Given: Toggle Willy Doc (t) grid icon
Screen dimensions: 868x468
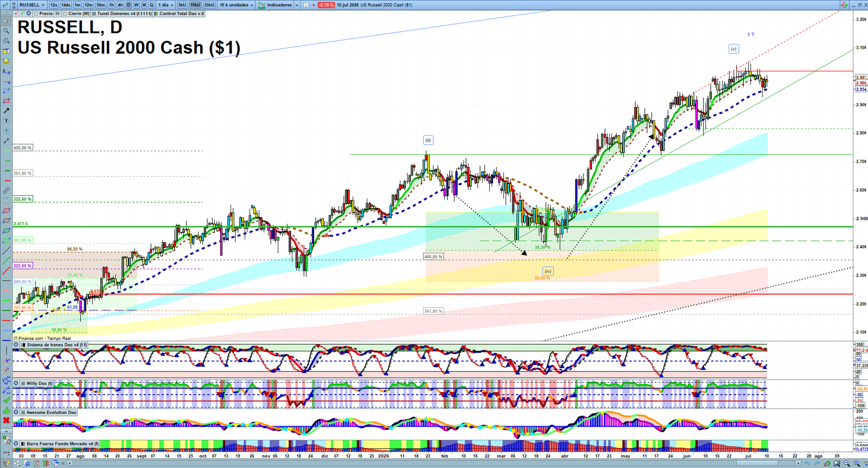Looking at the screenshot, I should tap(23, 383).
